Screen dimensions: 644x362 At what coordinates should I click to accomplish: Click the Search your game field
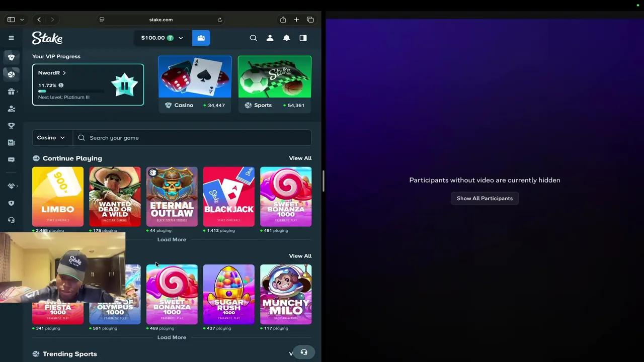click(196, 138)
